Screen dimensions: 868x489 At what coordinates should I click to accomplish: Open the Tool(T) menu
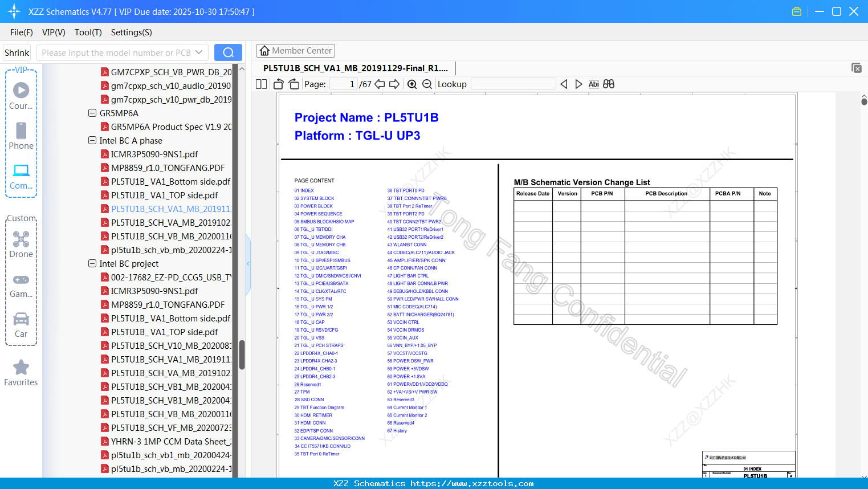tap(88, 32)
